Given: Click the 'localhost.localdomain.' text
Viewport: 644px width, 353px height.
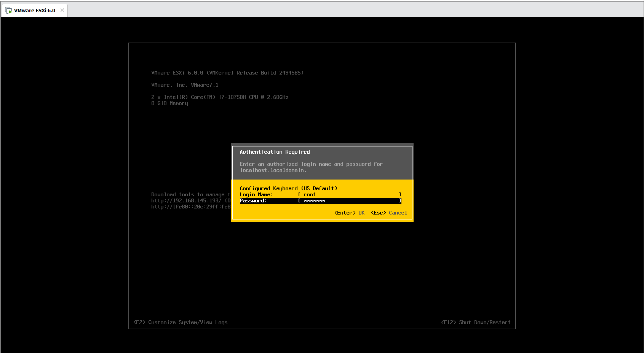Looking at the screenshot, I should 273,170.
